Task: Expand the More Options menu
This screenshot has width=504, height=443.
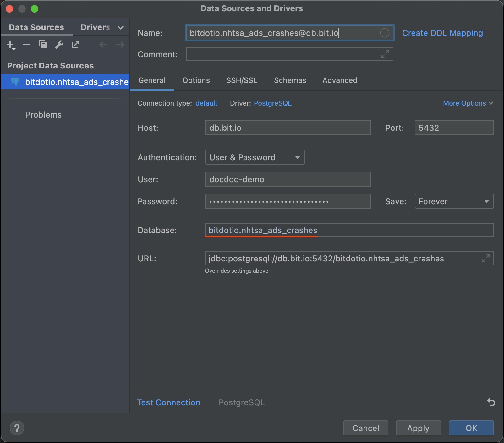Action: (x=468, y=103)
